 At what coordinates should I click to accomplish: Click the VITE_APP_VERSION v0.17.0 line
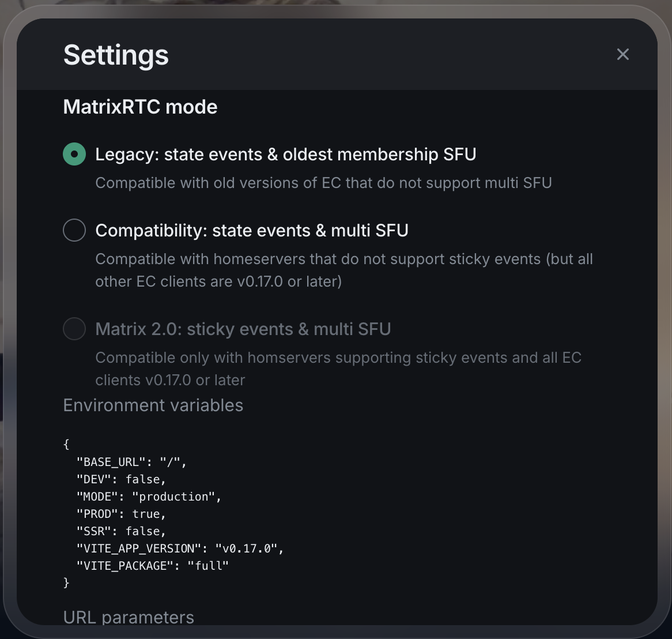180,548
